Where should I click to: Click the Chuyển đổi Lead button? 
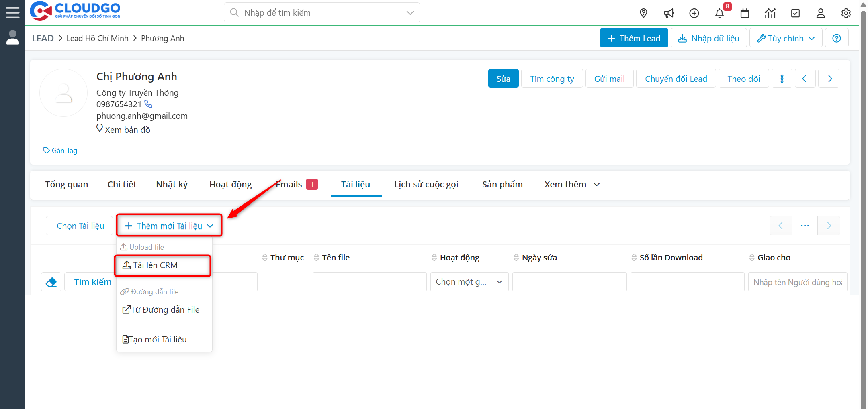click(x=676, y=78)
